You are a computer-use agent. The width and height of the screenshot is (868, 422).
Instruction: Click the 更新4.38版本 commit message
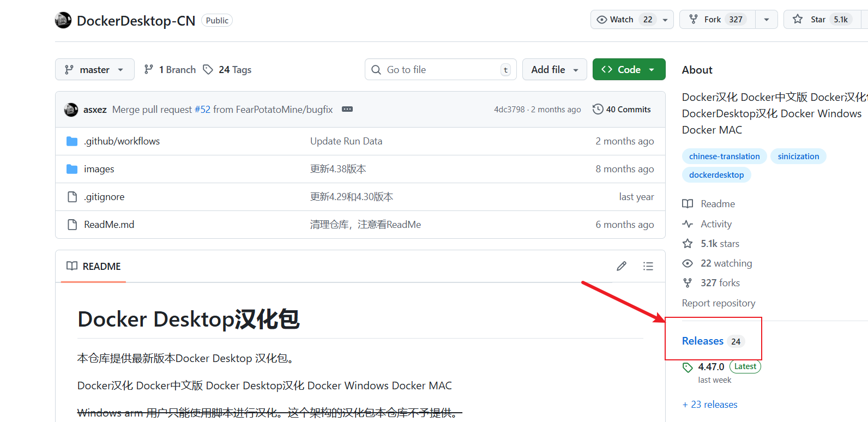point(338,169)
